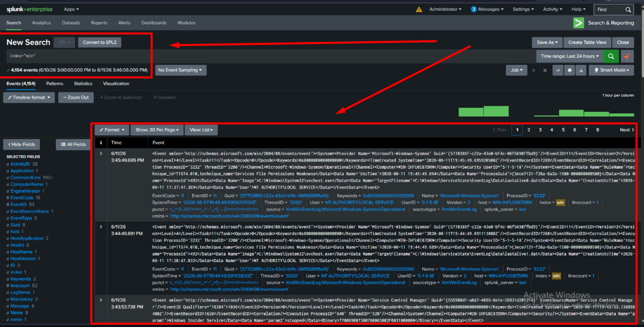Click Convert to SPL2 button
Screen dimensions: 644x327
pyautogui.click(x=100, y=42)
